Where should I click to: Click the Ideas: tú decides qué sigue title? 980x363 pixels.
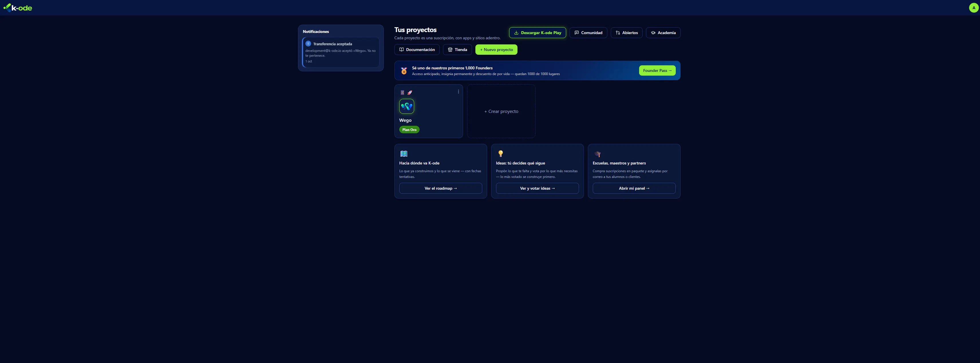520,163
